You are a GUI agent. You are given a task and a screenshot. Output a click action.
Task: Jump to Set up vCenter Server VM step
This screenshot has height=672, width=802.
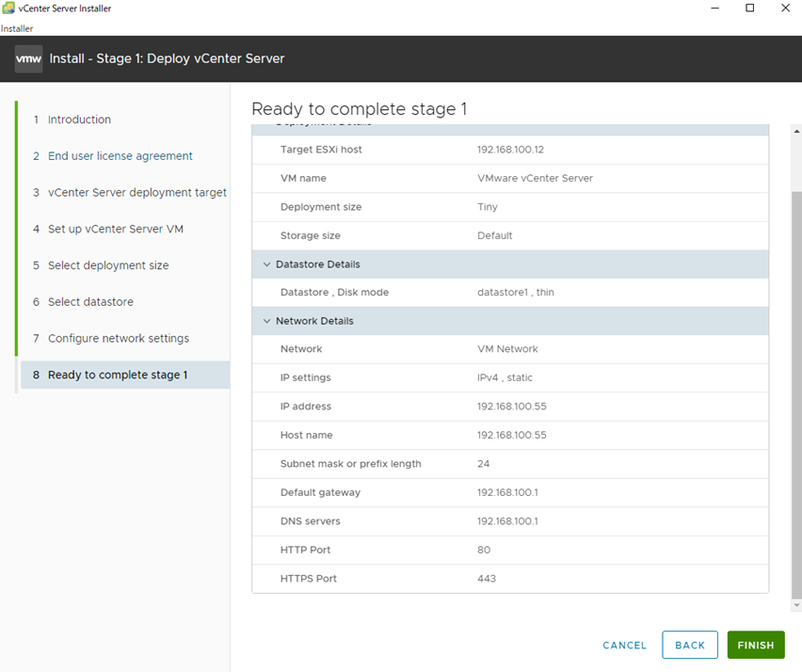pyautogui.click(x=115, y=229)
